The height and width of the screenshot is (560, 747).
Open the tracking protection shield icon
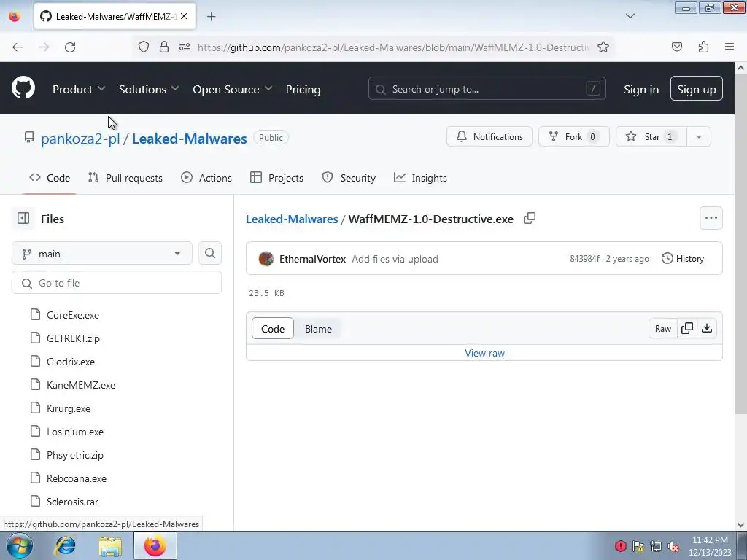(144, 47)
